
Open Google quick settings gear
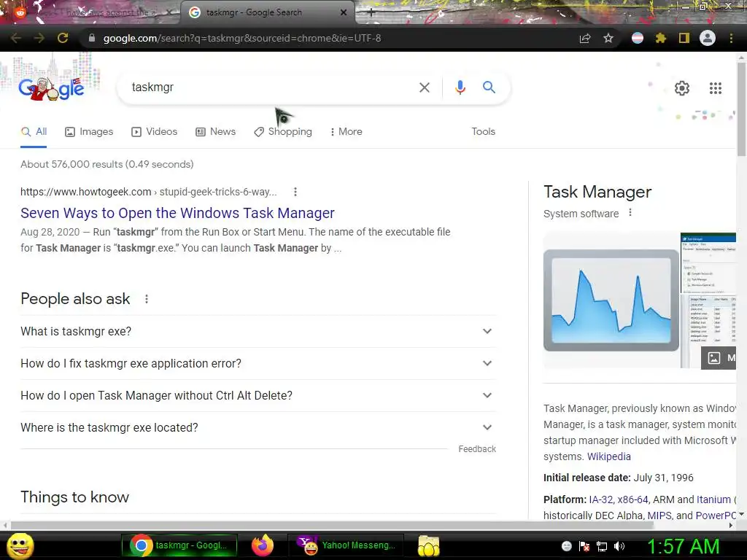(682, 88)
